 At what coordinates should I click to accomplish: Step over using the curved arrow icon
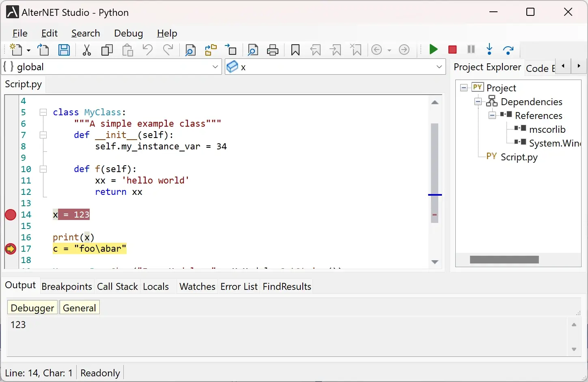pyautogui.click(x=508, y=50)
